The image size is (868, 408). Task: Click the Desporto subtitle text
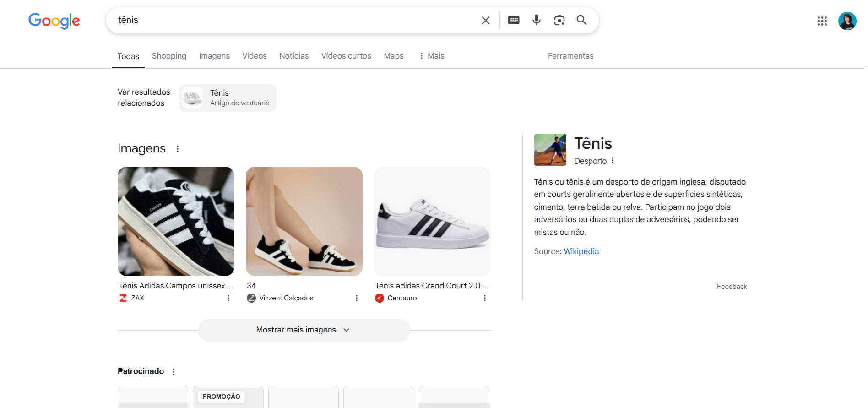click(x=590, y=161)
